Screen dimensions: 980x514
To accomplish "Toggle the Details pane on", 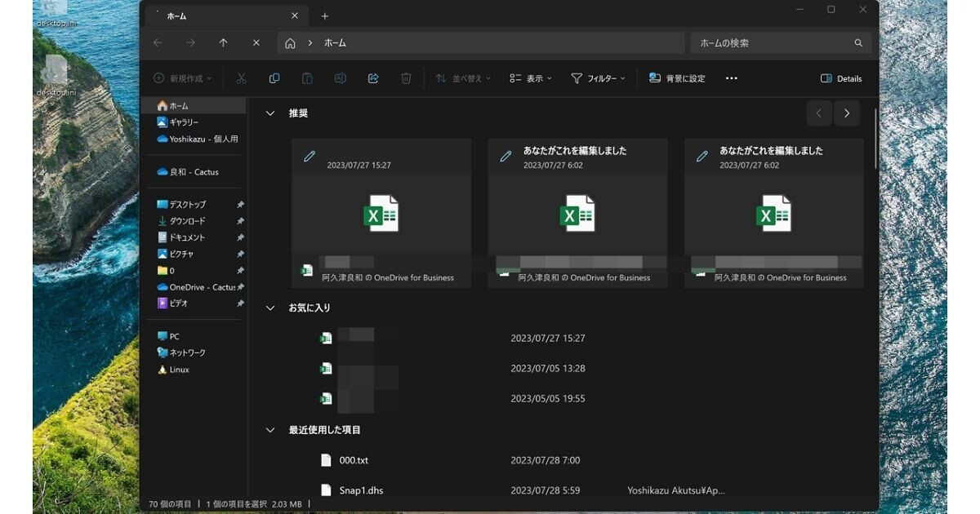I will tap(841, 78).
